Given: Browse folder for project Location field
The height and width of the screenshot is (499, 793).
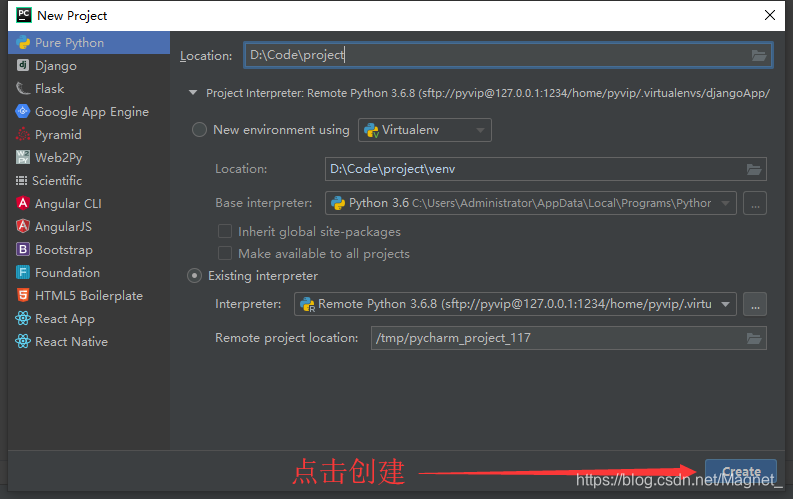Looking at the screenshot, I should click(x=759, y=55).
